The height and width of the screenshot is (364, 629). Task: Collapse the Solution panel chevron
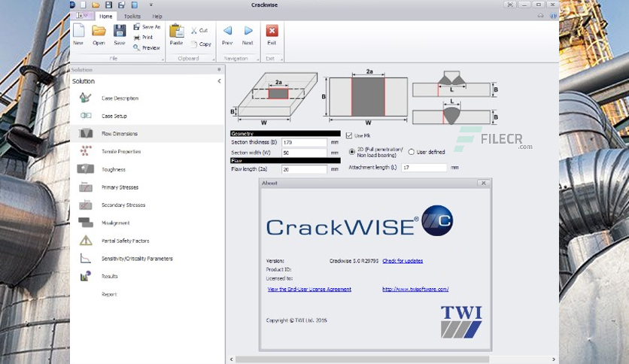(219, 81)
